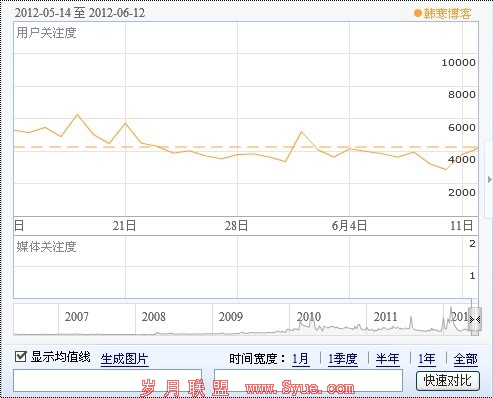Expand the right side panel arrow
This screenshot has height=398, width=493.
pyautogui.click(x=489, y=180)
